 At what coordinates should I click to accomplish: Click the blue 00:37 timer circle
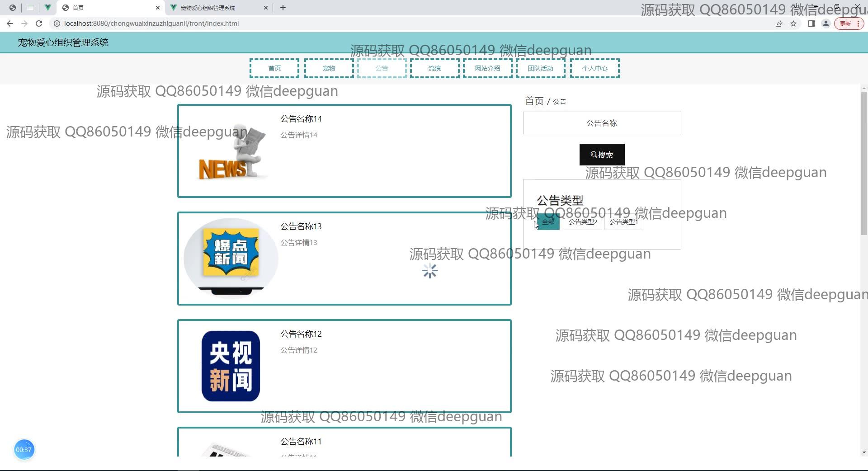(24, 450)
